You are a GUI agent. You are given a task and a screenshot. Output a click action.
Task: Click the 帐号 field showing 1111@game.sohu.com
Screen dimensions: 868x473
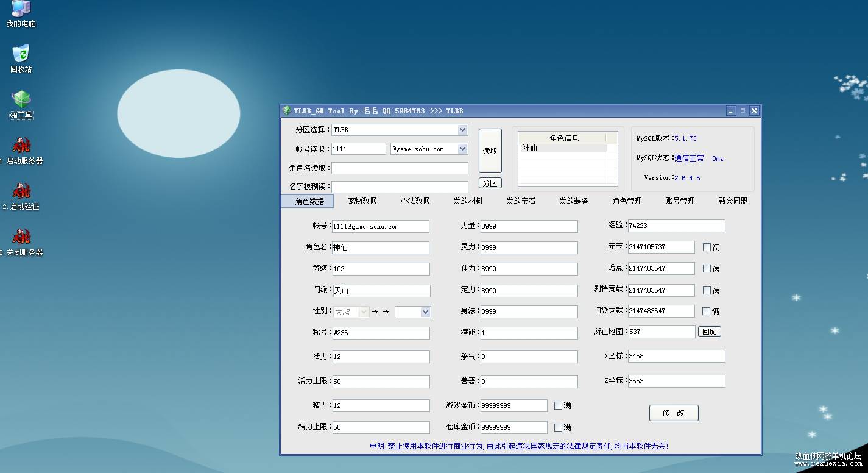click(x=381, y=226)
